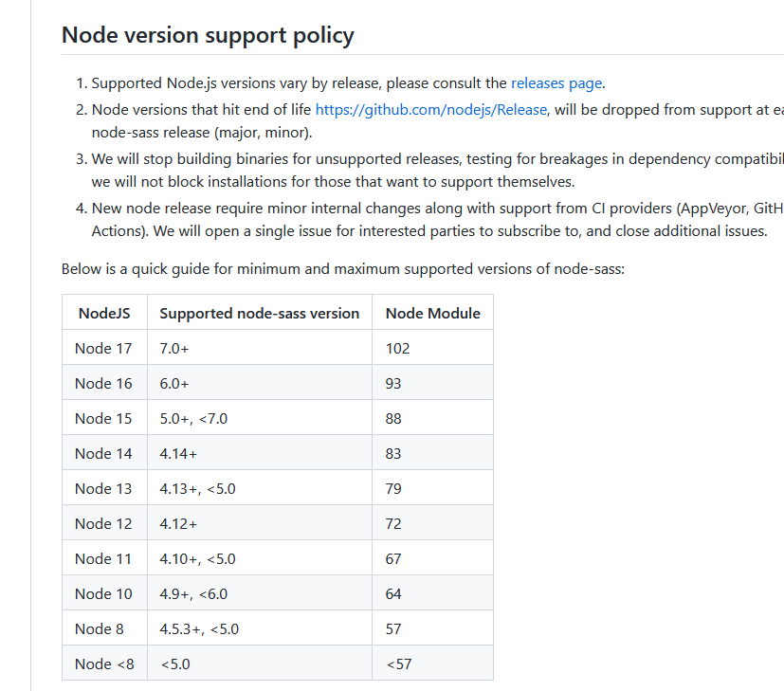Screen dimensions: 784x691
Task: Select the Node 16 table cell
Action: point(103,383)
